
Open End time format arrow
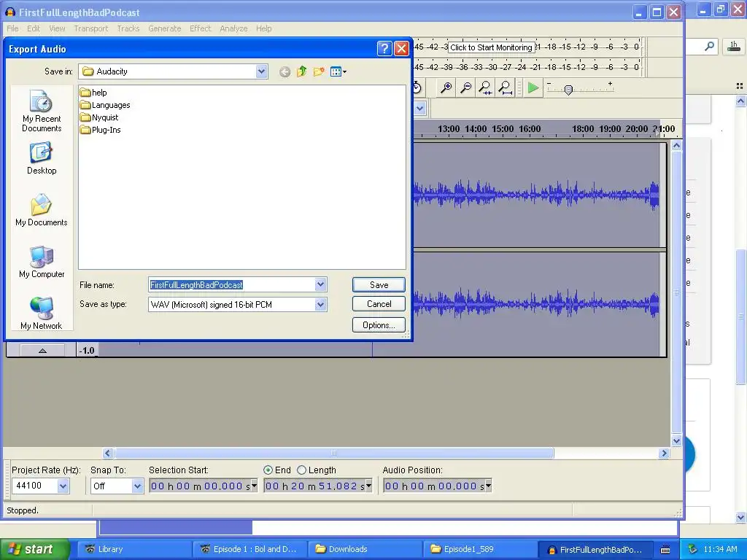pos(368,486)
